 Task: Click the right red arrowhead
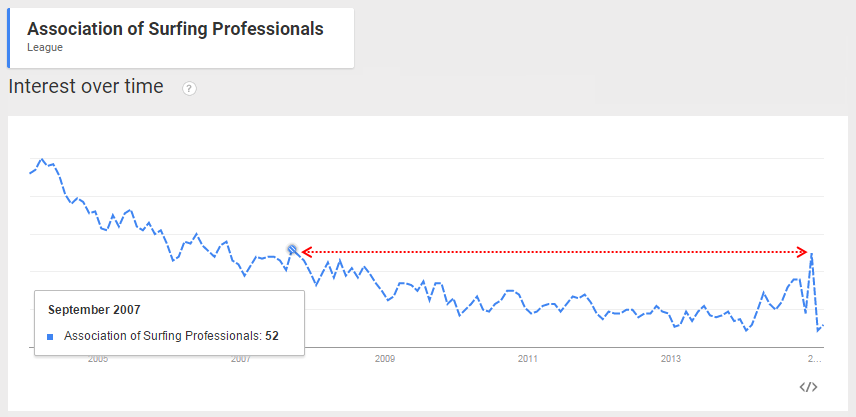(802, 252)
